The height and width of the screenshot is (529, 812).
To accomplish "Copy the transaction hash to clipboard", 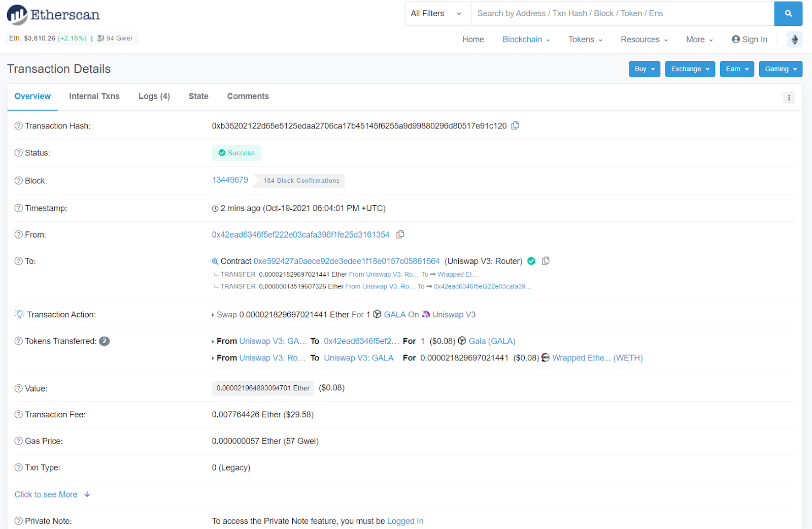I will (x=515, y=125).
